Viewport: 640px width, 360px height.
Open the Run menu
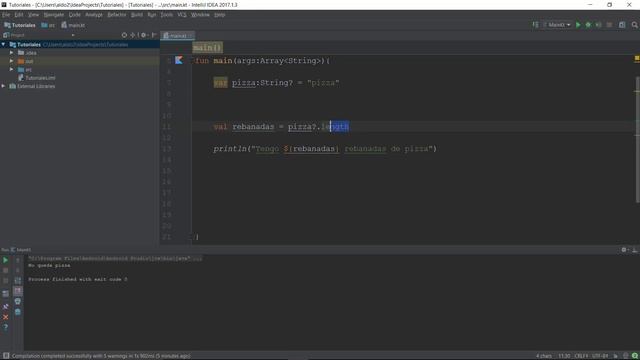151,15
